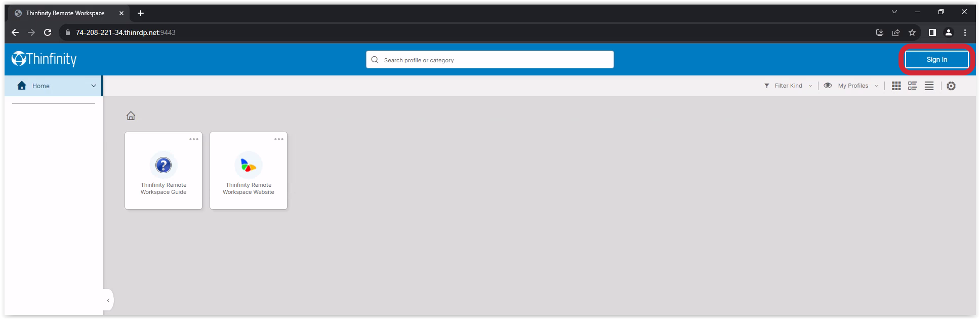Switch to detailed tile view
Screen dimensions: 980x319
[913, 86]
